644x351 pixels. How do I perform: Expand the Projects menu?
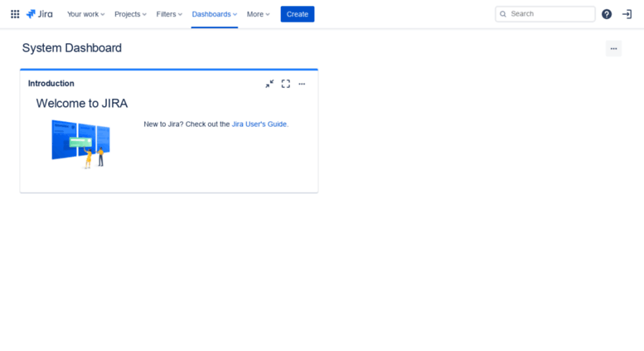[130, 14]
